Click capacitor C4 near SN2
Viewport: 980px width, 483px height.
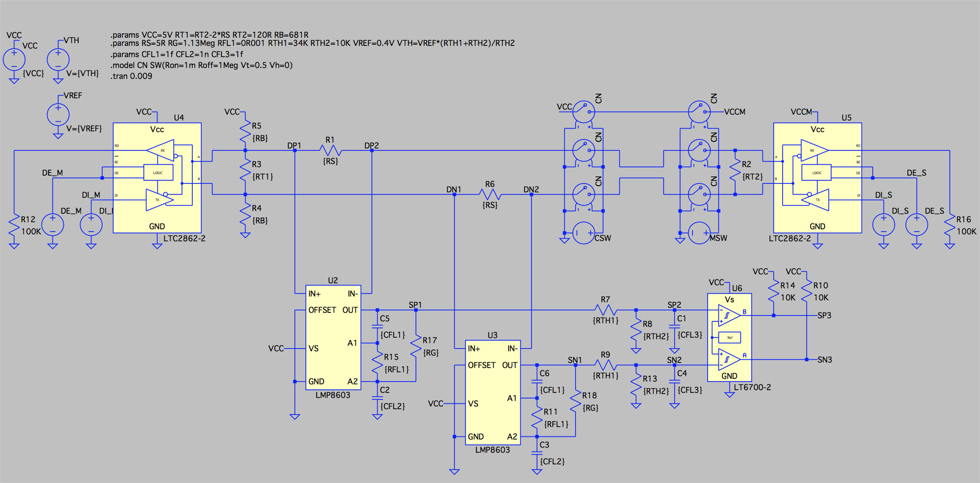pyautogui.click(x=674, y=381)
